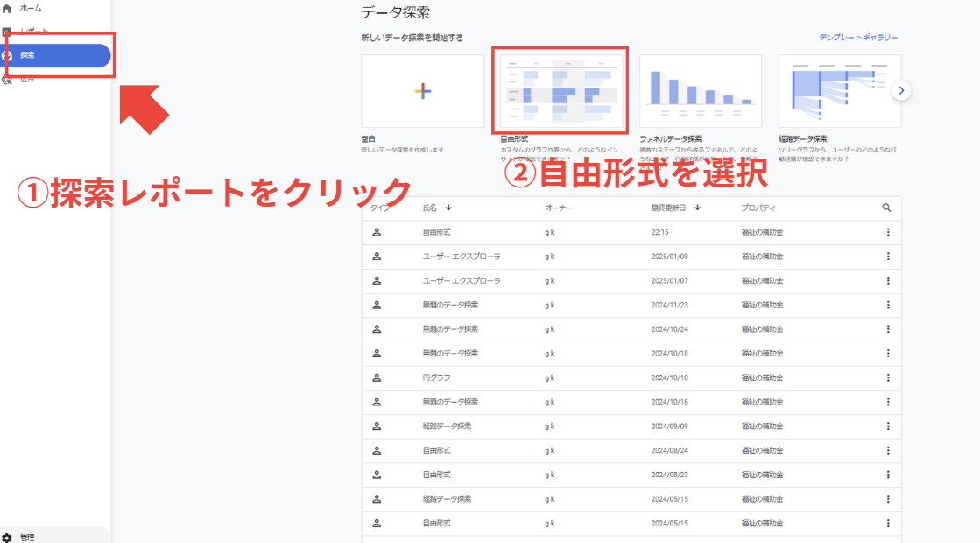This screenshot has height=543, width=980.
Task: Sort by 最終更新日 using its arrow
Action: tap(697, 208)
